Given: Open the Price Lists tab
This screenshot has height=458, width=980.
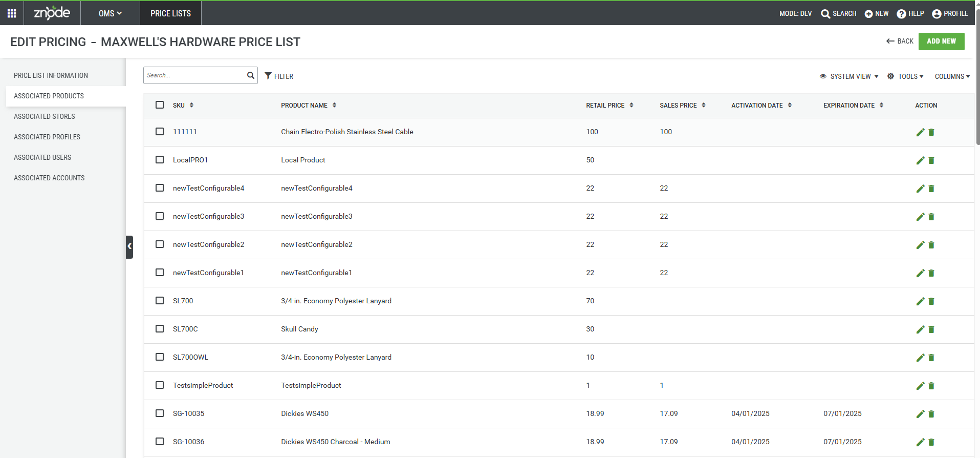Looking at the screenshot, I should pos(170,13).
